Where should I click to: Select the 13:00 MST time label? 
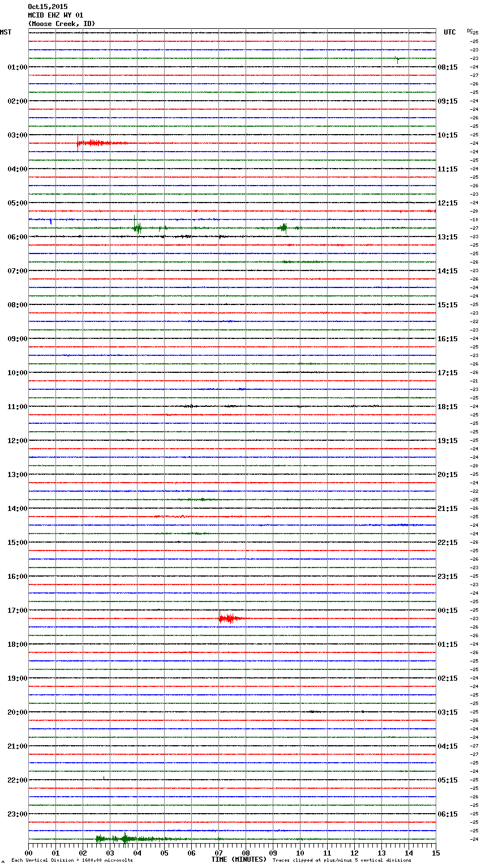click(17, 475)
